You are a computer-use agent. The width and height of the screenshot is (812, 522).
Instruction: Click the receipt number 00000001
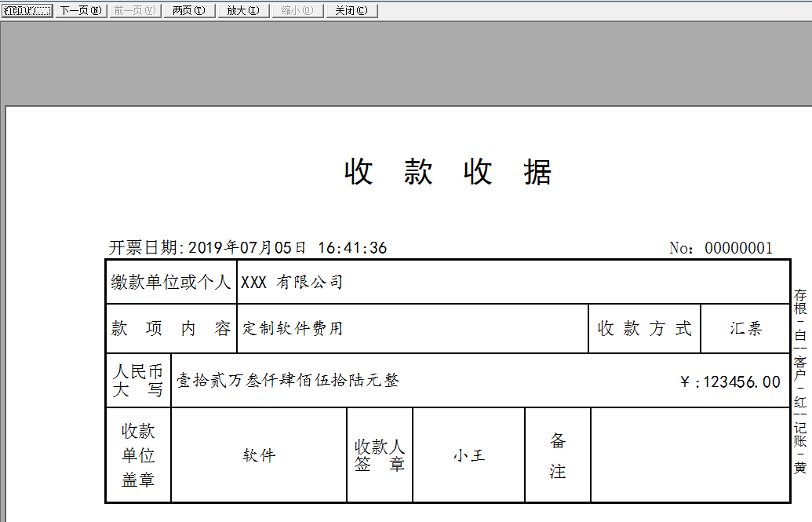pyautogui.click(x=738, y=248)
